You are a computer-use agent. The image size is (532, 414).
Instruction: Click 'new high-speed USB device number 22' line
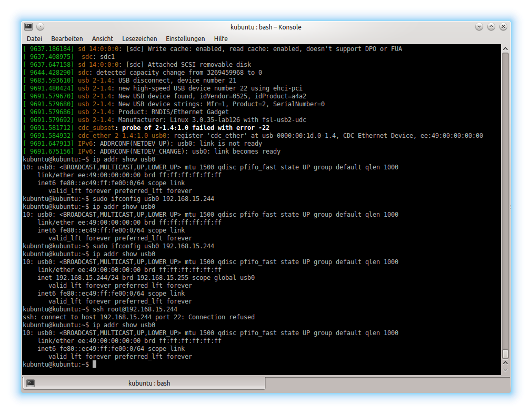click(x=210, y=88)
